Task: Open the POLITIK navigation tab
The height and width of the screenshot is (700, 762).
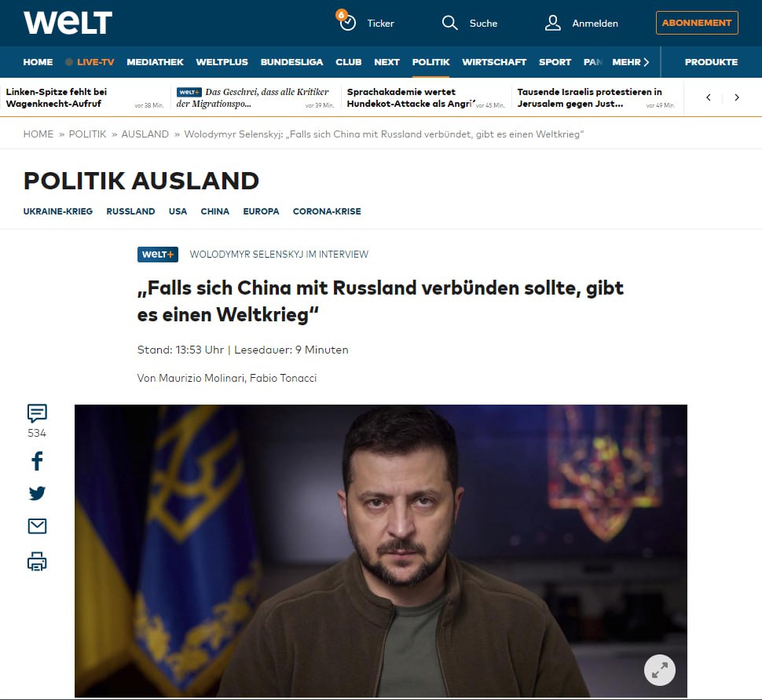Action: [430, 62]
